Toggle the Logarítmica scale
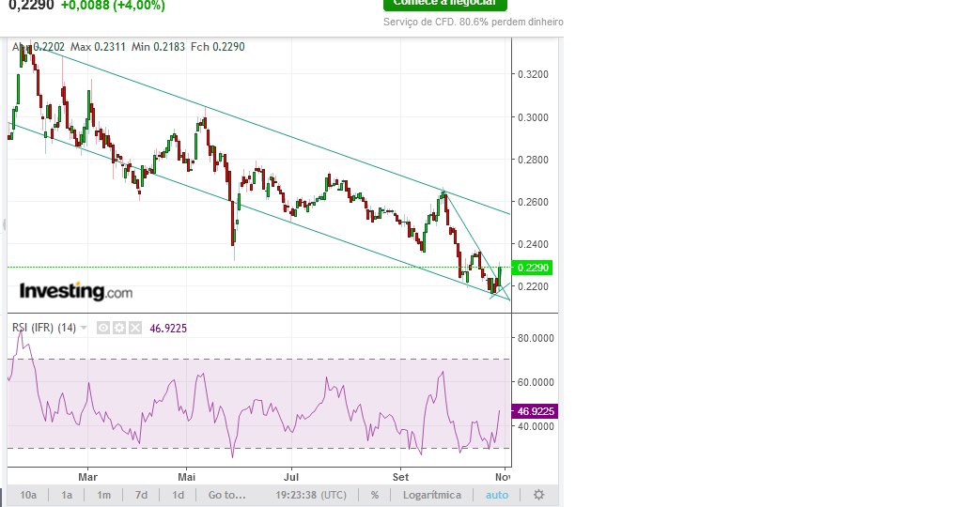Viewport: 980px width, 507px height. pos(432,495)
